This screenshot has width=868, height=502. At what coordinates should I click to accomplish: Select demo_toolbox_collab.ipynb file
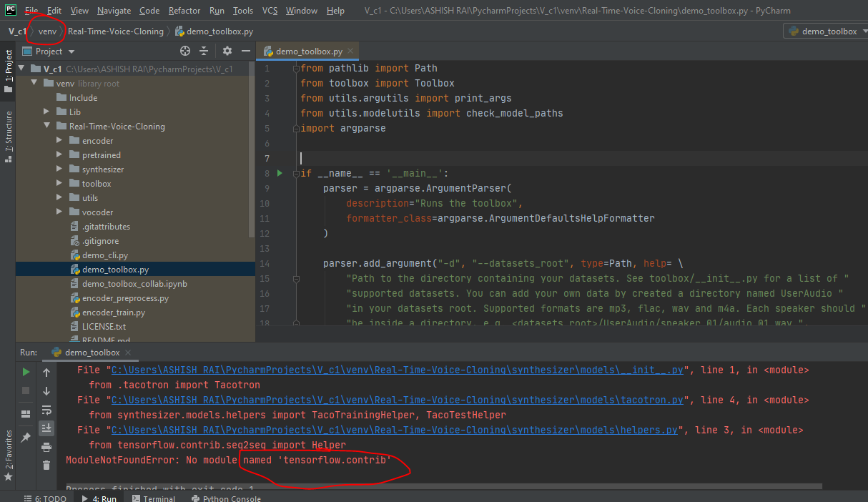pyautogui.click(x=134, y=284)
